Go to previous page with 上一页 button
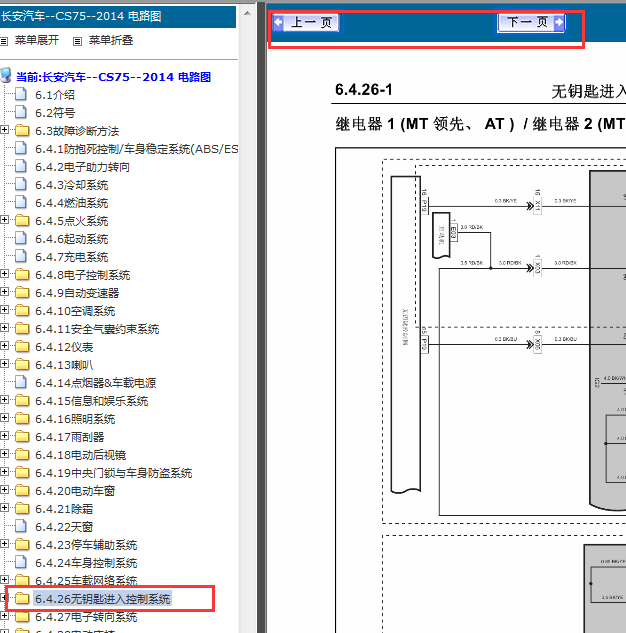The height and width of the screenshot is (633, 626). click(306, 23)
